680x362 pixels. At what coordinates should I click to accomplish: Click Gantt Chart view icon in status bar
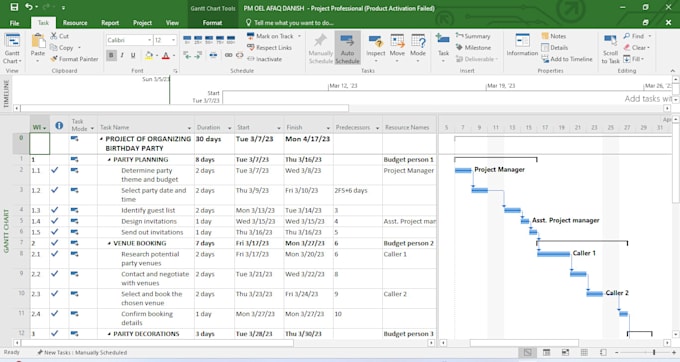[x=527, y=352]
